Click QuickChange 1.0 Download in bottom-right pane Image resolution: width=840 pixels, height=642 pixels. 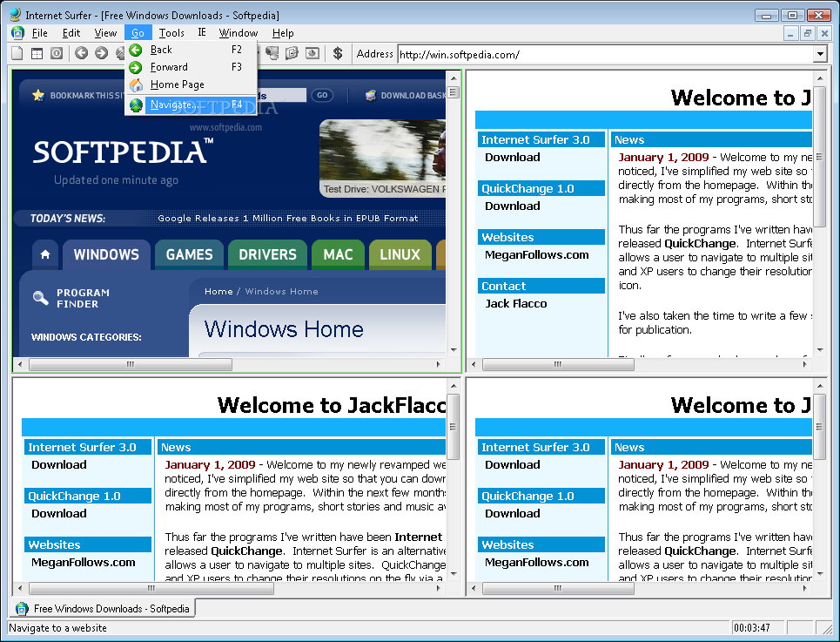point(513,513)
